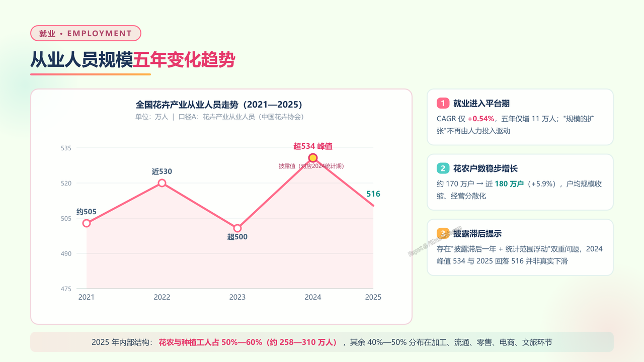The image size is (644, 362).
Task: Click the heading 花农户数稳步增长
Action: click(486, 168)
